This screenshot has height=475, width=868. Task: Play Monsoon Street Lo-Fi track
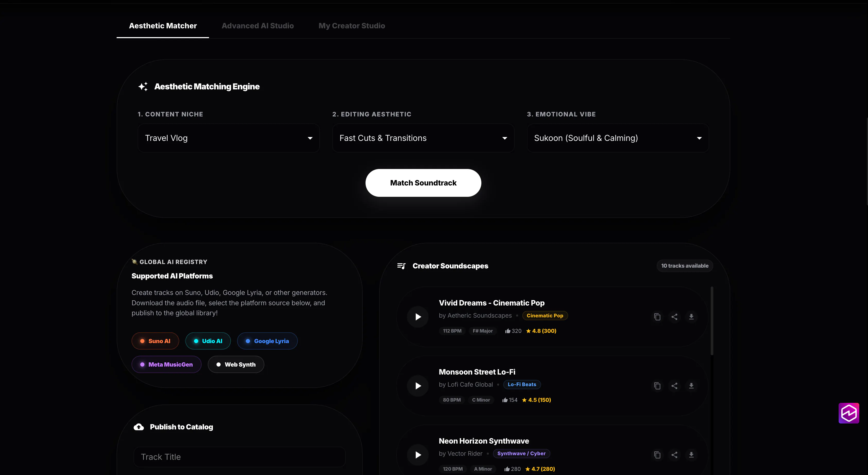418,386
